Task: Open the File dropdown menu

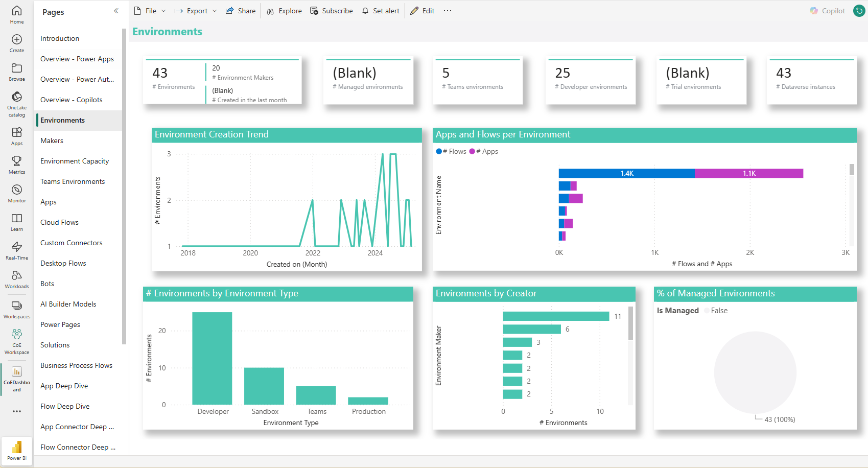Action: pyautogui.click(x=150, y=11)
